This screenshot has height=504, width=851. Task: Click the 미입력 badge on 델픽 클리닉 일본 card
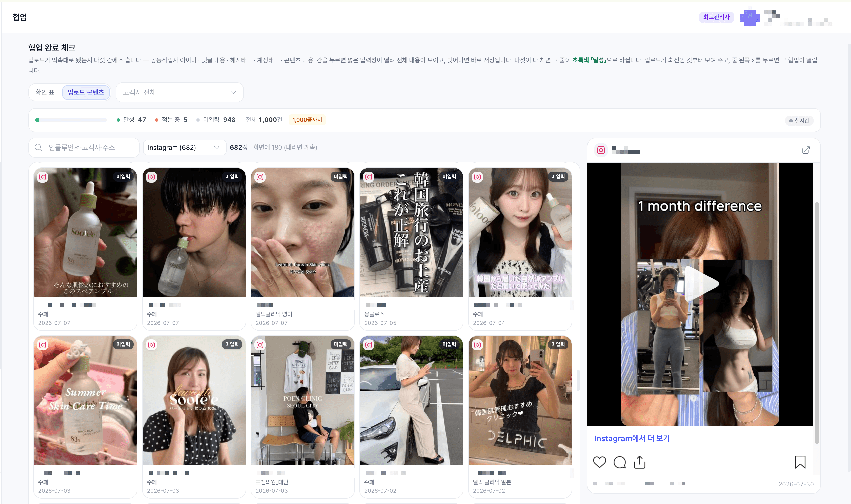coord(558,344)
